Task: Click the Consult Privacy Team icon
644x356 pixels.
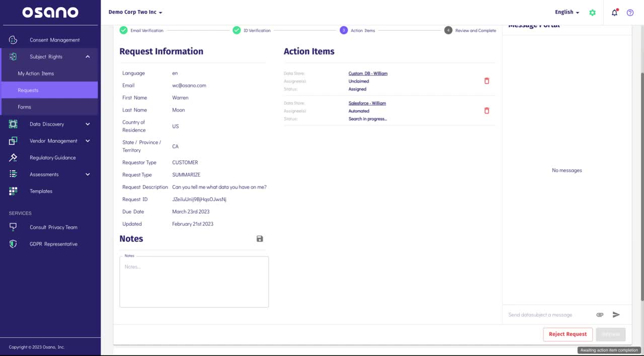Action: coord(13,227)
